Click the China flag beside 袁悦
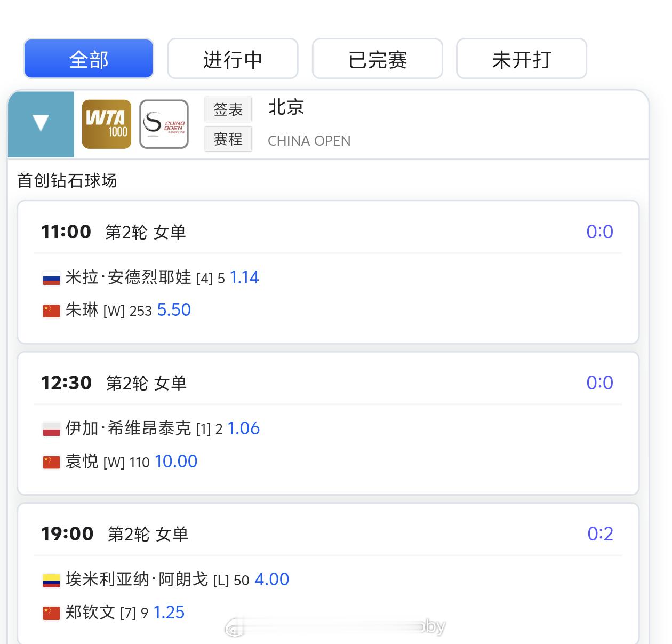Viewport: 672px width, 644px height. 51,462
